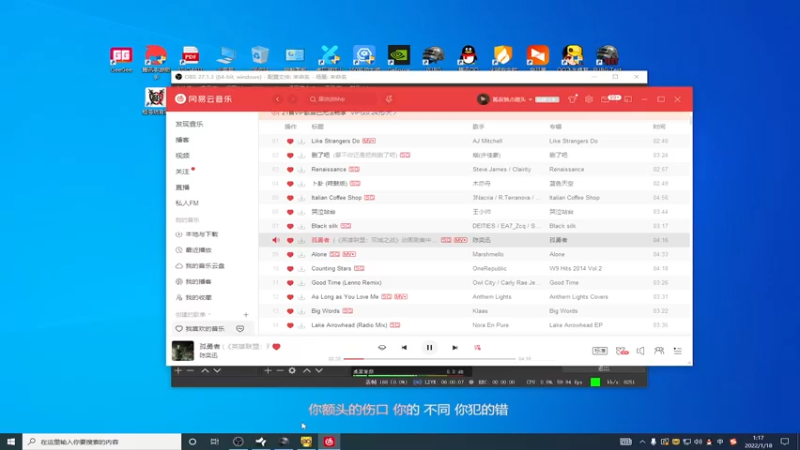Collapse the 创建的歌单 section

193,314
